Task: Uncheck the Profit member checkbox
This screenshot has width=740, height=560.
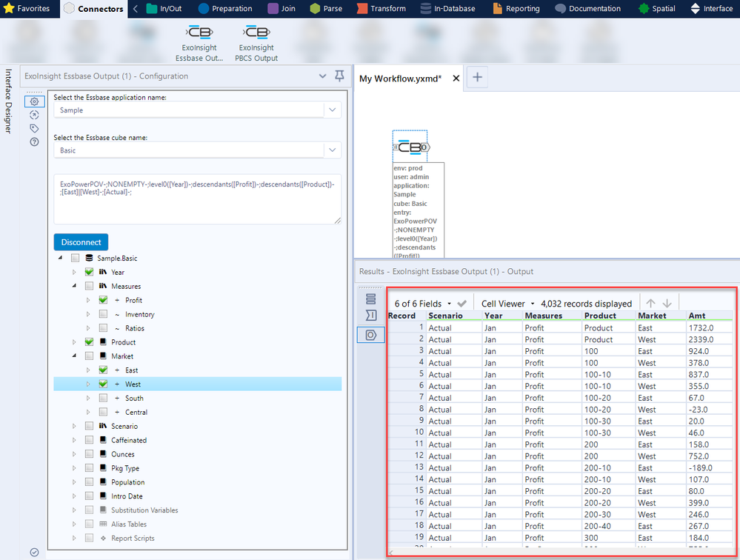Action: (x=104, y=300)
